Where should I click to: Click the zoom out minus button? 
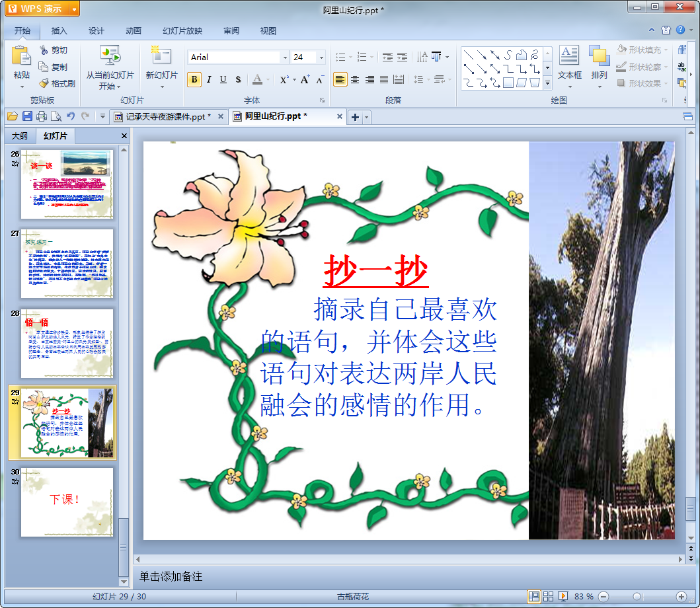603,596
